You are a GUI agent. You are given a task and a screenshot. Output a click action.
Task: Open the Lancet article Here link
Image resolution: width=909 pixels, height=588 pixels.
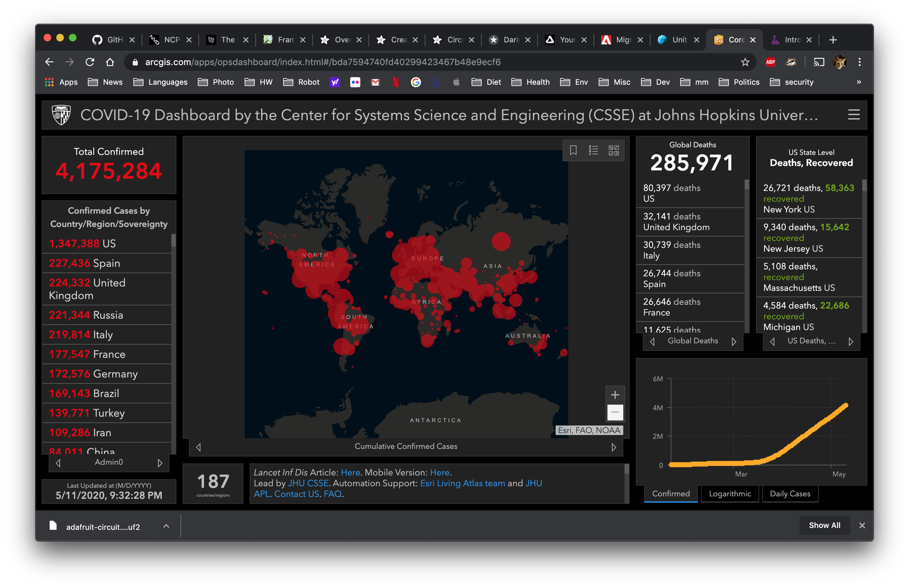tap(350, 472)
